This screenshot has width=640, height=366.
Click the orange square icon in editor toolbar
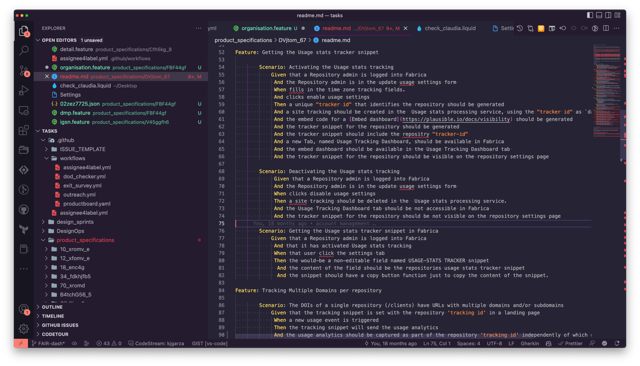tap(541, 28)
